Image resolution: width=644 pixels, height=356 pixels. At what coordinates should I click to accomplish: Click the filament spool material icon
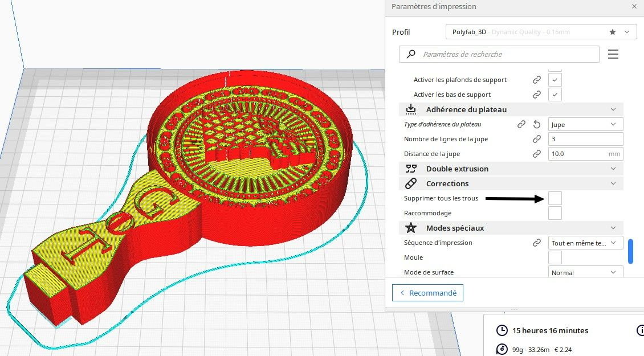[502, 349]
